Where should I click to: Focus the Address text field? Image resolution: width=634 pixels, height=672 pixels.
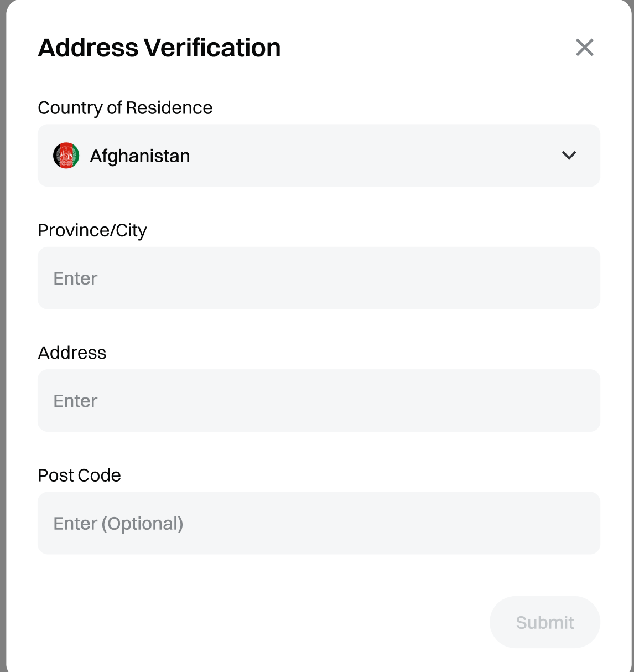[x=319, y=400]
